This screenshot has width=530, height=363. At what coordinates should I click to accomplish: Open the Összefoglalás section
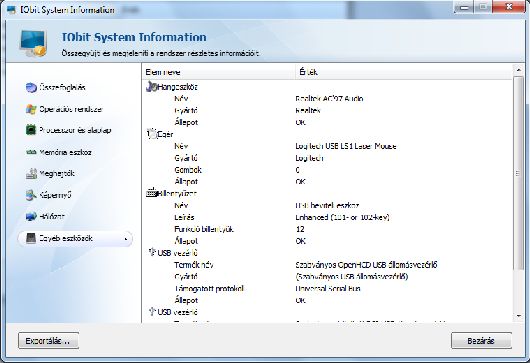tap(62, 88)
